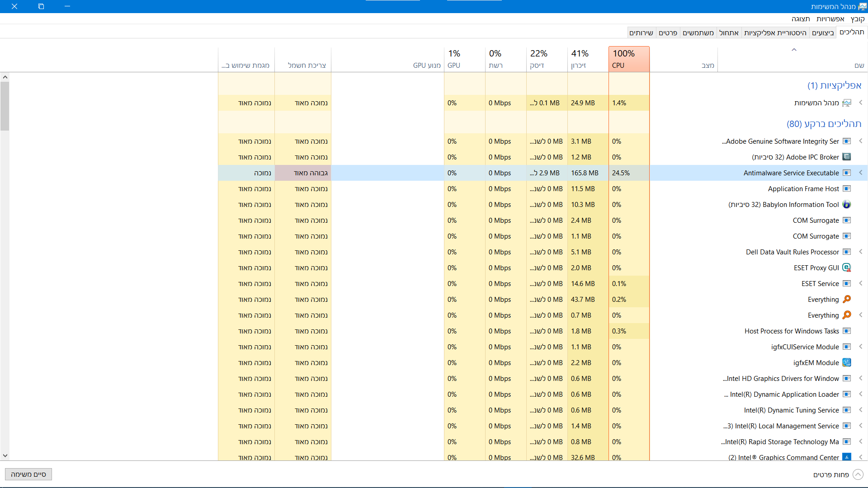This screenshot has height=488, width=868.
Task: Click Host Process for Windows Tasks icon
Action: [847, 331]
